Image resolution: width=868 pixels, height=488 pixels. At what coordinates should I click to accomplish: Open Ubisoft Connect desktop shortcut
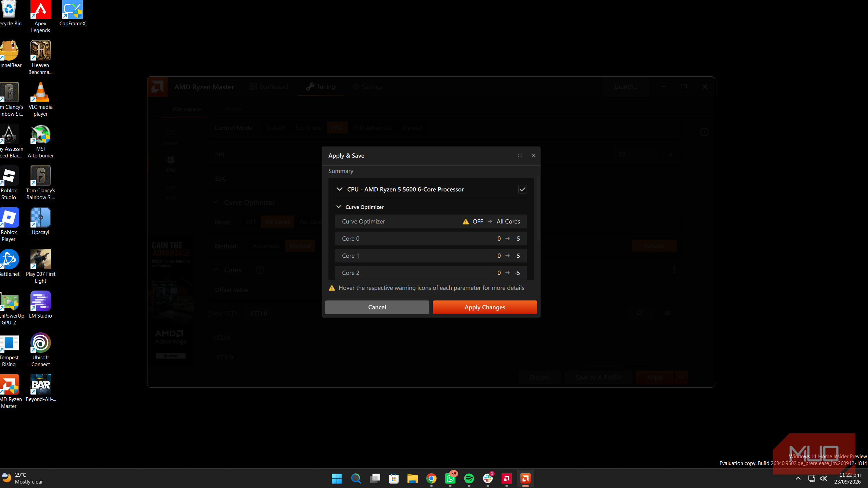[40, 350]
